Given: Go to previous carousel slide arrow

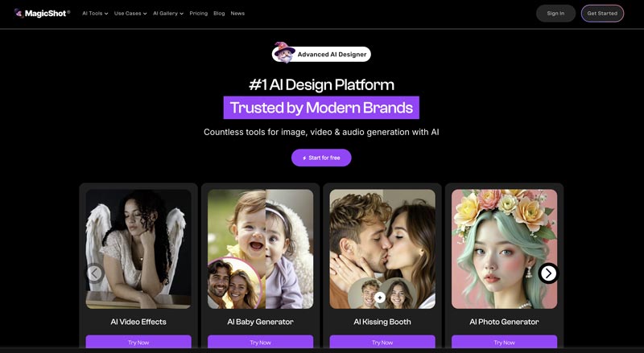Looking at the screenshot, I should point(95,273).
